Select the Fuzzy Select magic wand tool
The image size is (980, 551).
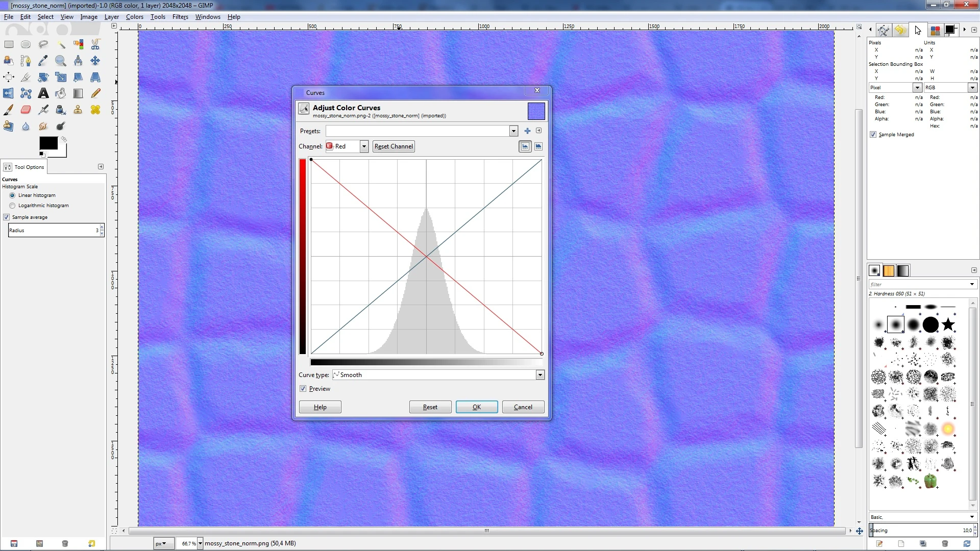pos(61,44)
